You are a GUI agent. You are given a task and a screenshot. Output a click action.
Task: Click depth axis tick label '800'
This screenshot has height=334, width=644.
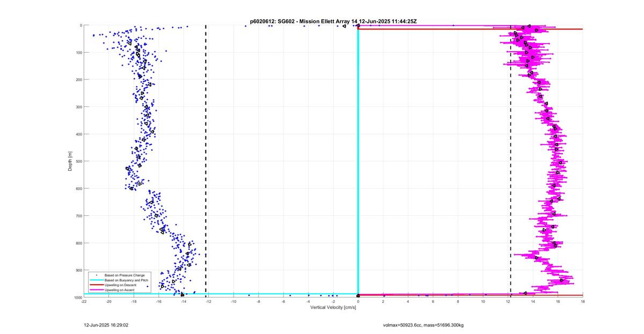(79, 243)
